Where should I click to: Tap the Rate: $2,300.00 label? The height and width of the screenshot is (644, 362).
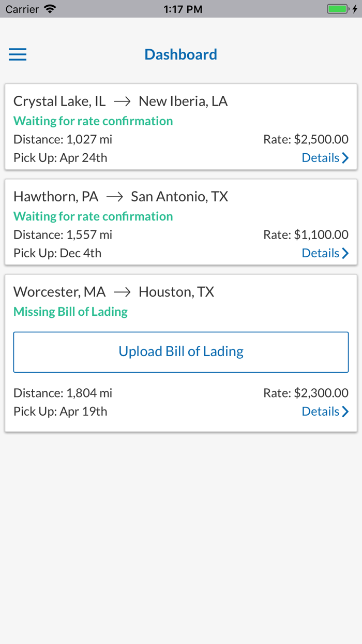coord(306,393)
